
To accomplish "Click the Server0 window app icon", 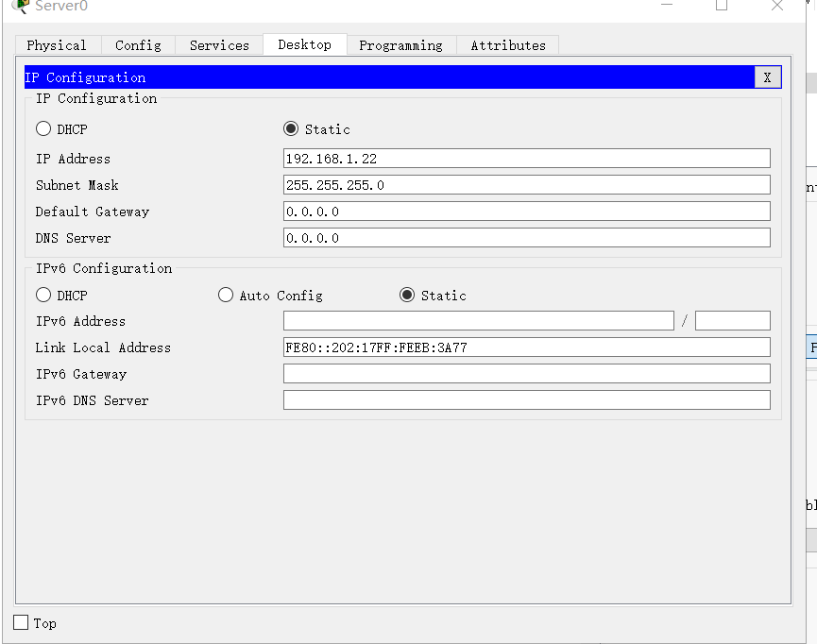I will [x=21, y=6].
